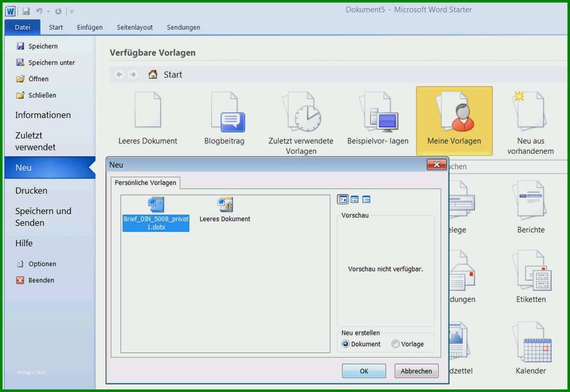Click Öffnen in the sidebar
This screenshot has width=570, height=392.
tap(32, 79)
